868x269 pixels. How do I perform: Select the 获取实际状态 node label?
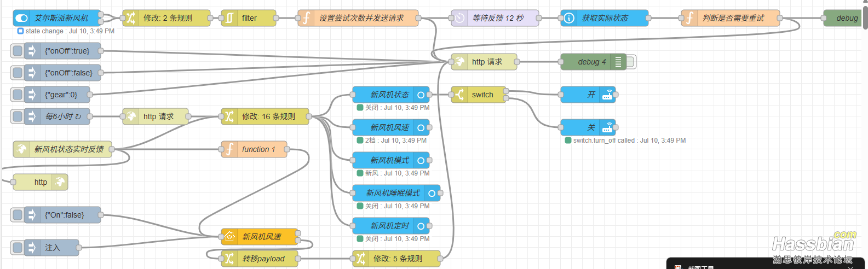pos(605,18)
